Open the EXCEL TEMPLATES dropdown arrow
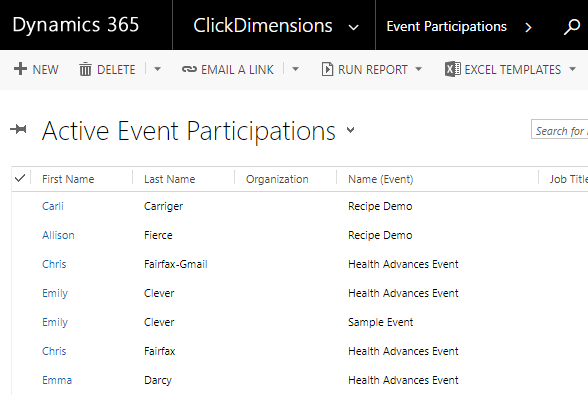Viewport: 588px width, 395px height. 572,69
